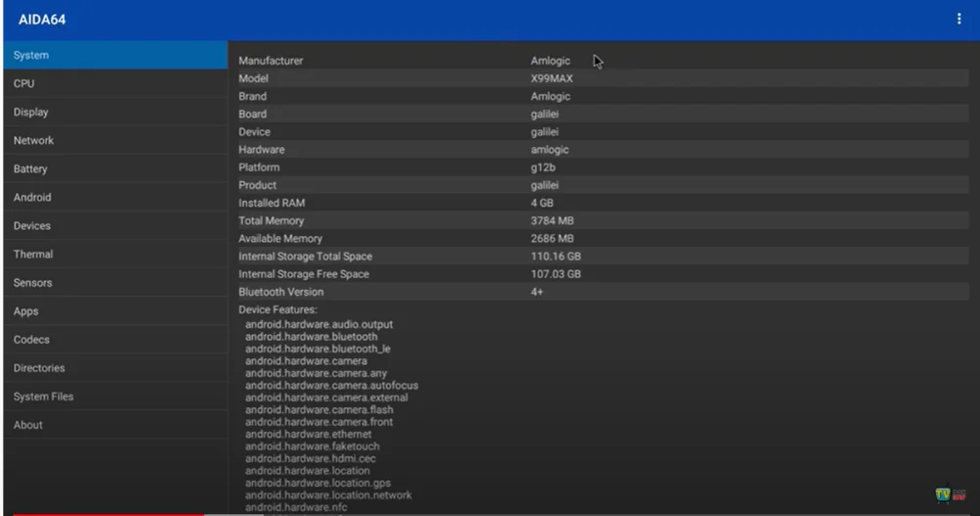Screen dimensions: 980x516
Task: Open the Codecs section
Action: [116, 339]
